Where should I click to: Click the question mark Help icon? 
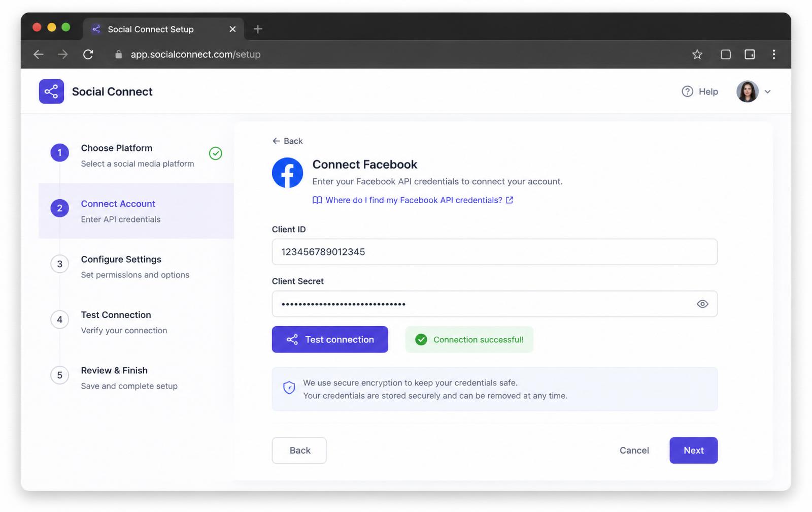click(687, 91)
